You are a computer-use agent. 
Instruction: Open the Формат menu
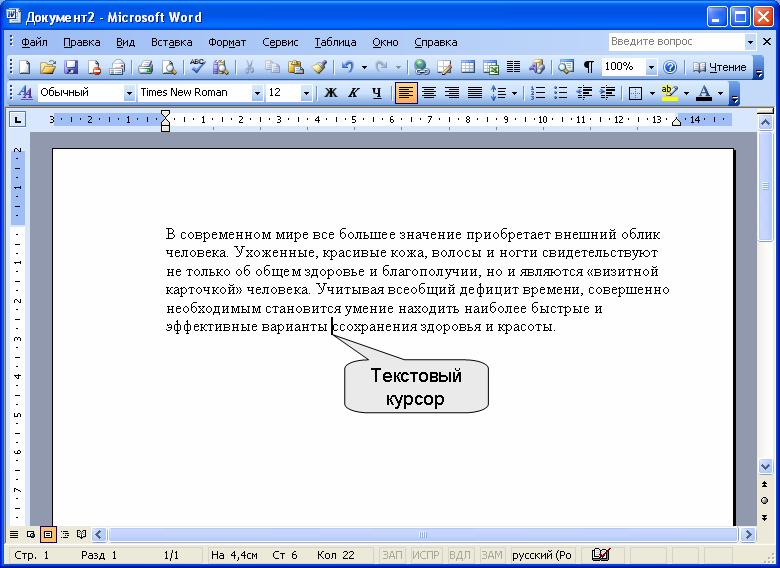coord(227,42)
